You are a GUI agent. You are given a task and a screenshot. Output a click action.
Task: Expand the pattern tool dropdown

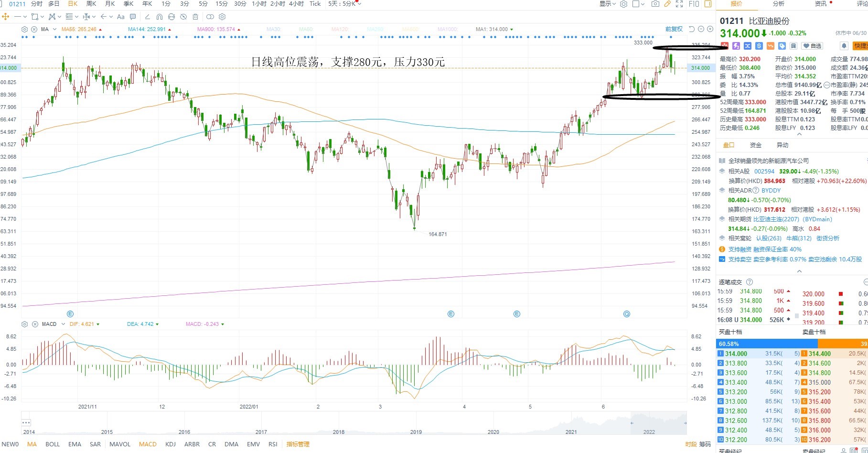[59, 17]
